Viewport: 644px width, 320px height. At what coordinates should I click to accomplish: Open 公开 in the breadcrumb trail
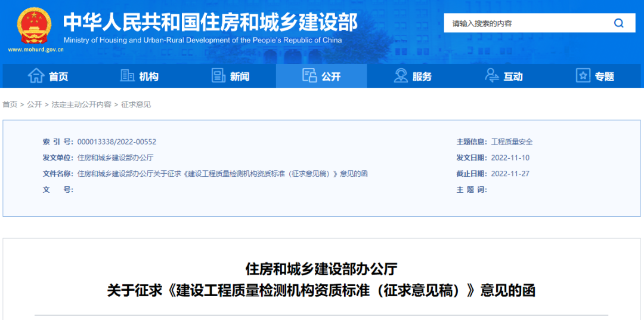click(35, 104)
